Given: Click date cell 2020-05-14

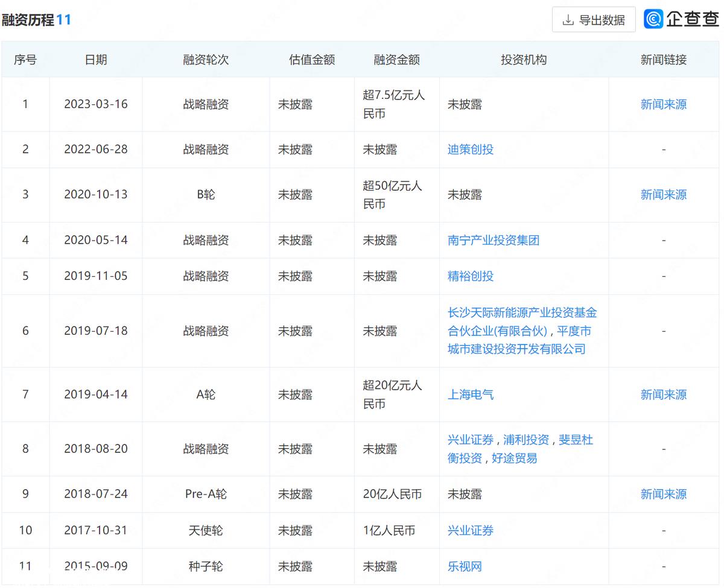Looking at the screenshot, I should pyautogui.click(x=96, y=240).
